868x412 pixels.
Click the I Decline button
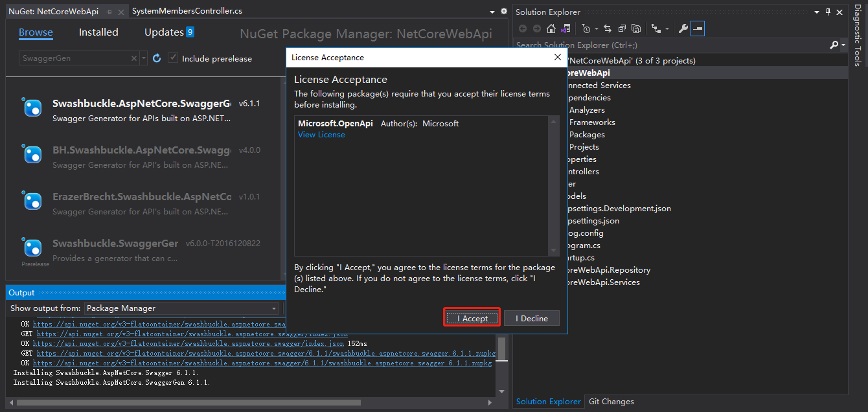pos(531,318)
